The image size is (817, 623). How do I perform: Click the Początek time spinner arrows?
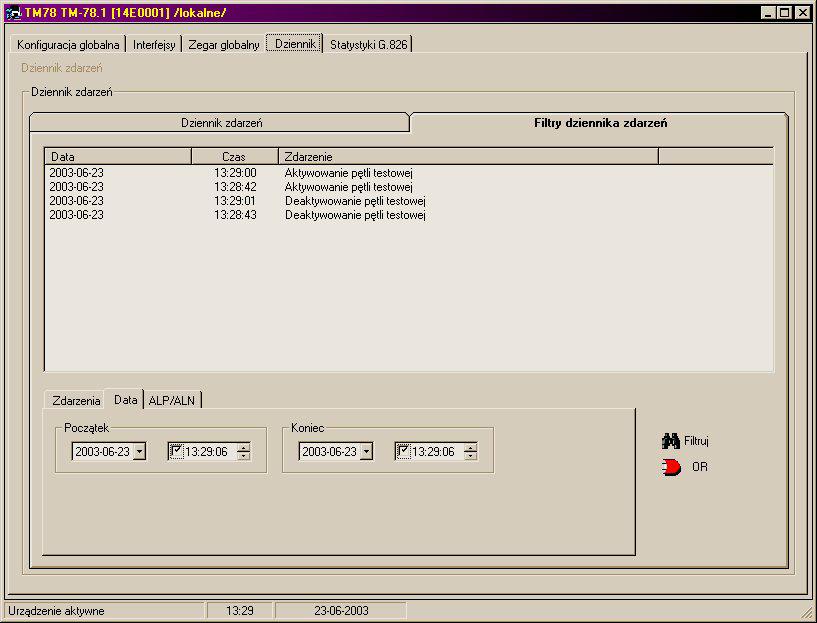[x=243, y=452]
